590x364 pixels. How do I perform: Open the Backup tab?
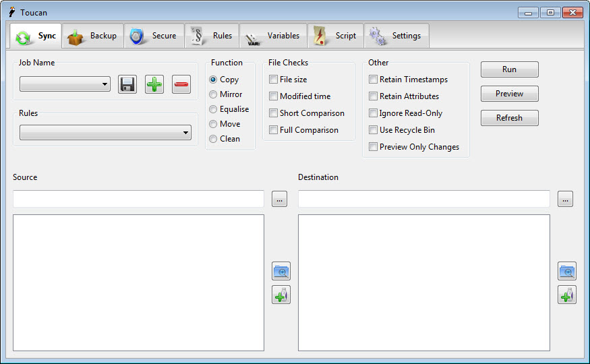coord(92,36)
